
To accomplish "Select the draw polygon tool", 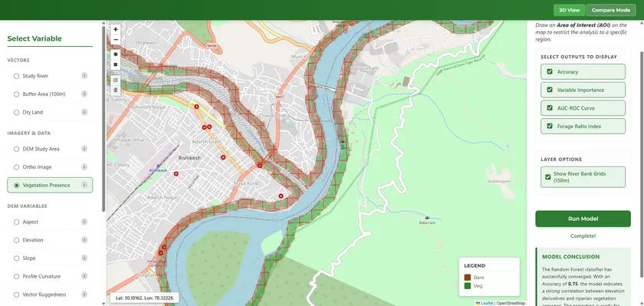I will tap(116, 54).
